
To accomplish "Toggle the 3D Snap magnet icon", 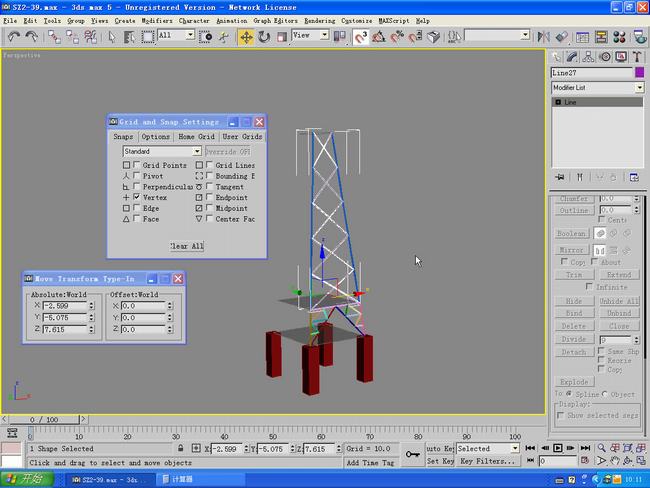I will [361, 37].
